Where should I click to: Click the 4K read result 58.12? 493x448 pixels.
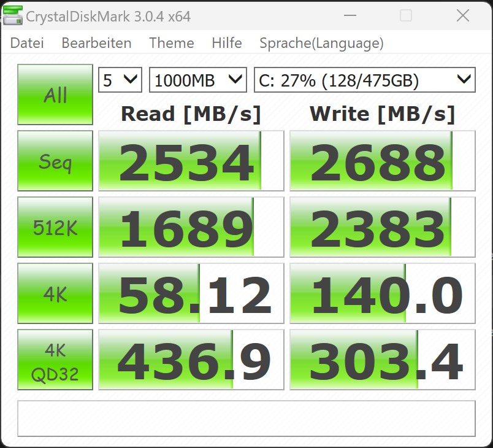(191, 293)
